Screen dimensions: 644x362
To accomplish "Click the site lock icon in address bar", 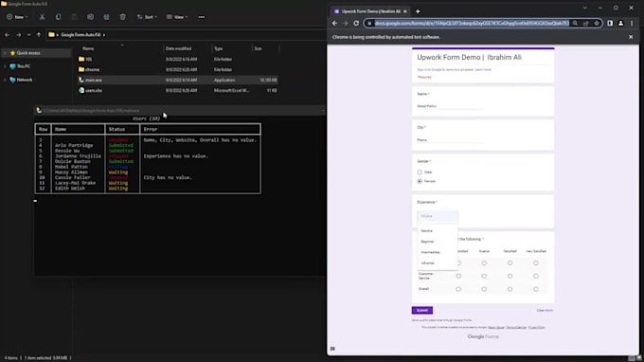I will coord(369,24).
